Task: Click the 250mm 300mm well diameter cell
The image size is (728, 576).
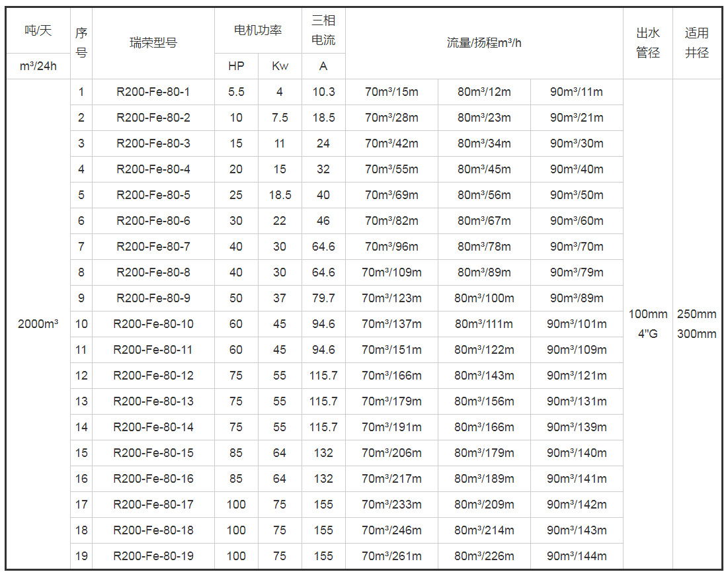Action: [x=697, y=324]
